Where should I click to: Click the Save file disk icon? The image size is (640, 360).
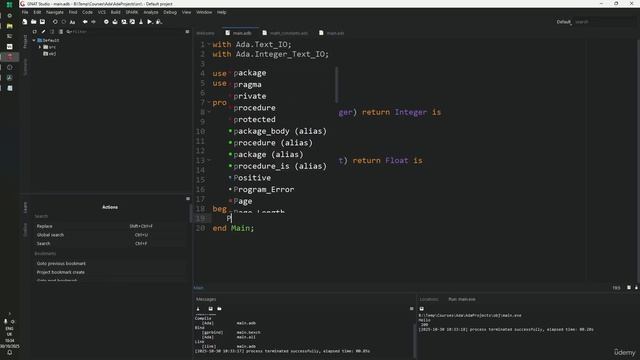[42, 22]
